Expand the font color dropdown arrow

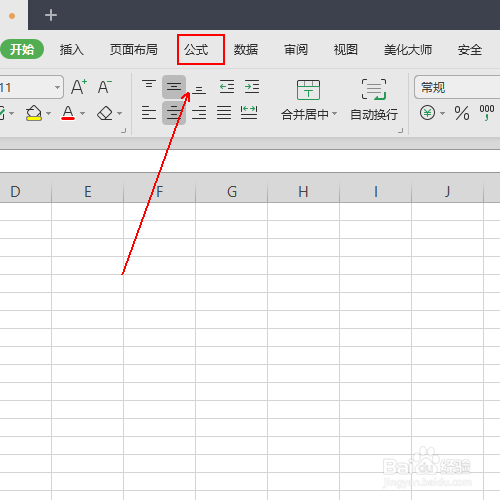(83, 114)
